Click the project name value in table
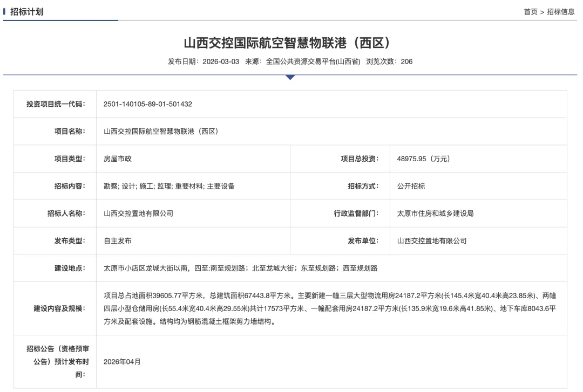This screenshot has height=392, width=583. coord(162,132)
